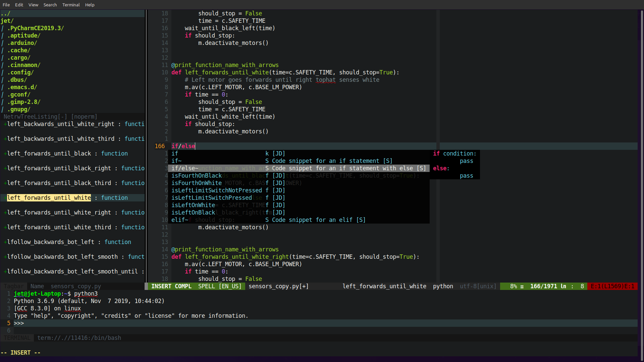Open the .gimp-2.8/ folder
Screen dimensions: 644x362
click(24, 102)
